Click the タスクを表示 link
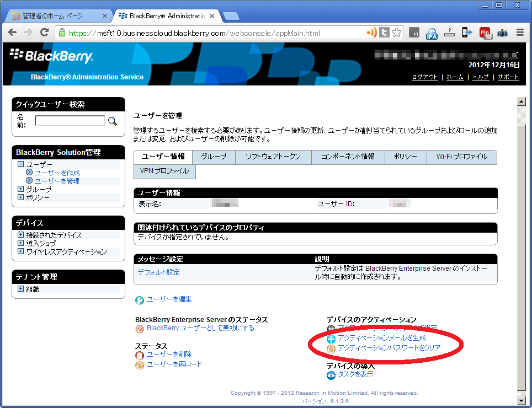 pyautogui.click(x=355, y=375)
